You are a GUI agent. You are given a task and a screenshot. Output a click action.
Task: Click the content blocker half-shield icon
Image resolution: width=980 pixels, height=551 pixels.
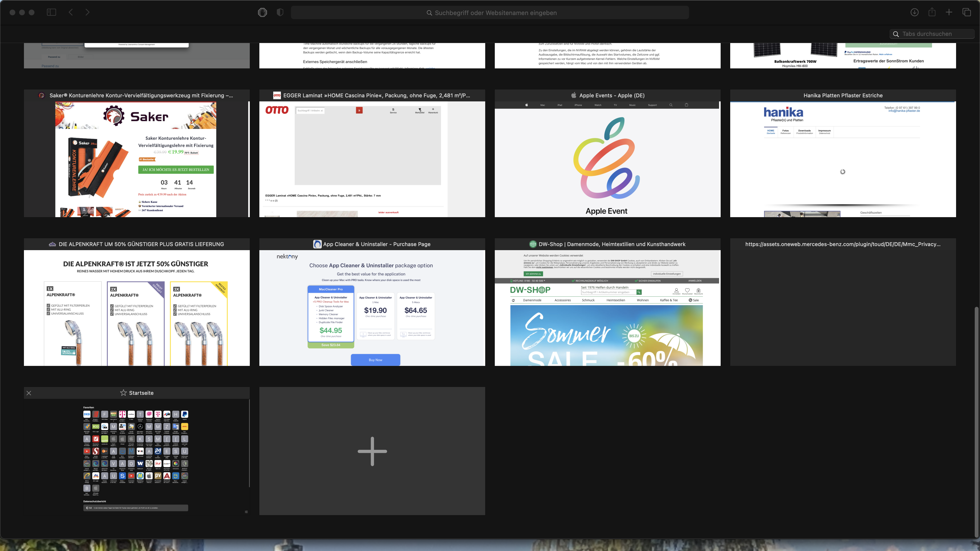pos(280,12)
